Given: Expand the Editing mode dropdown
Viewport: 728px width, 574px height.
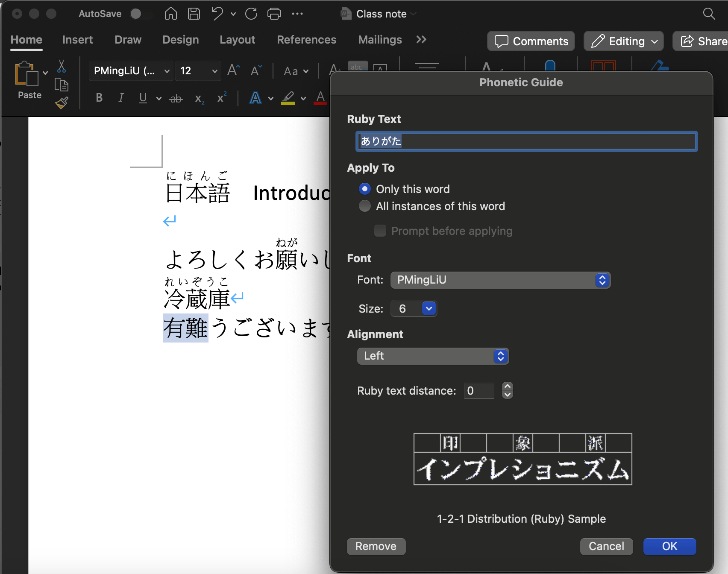Looking at the screenshot, I should (x=623, y=41).
